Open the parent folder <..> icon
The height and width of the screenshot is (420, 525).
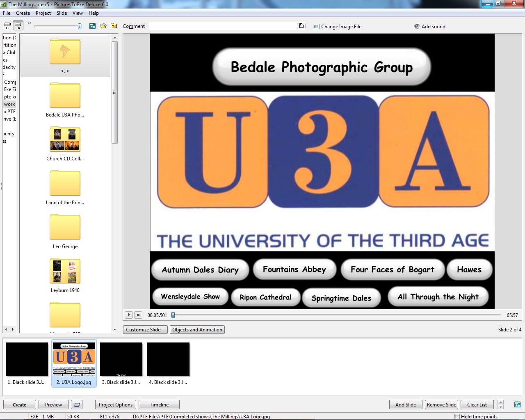coord(65,55)
